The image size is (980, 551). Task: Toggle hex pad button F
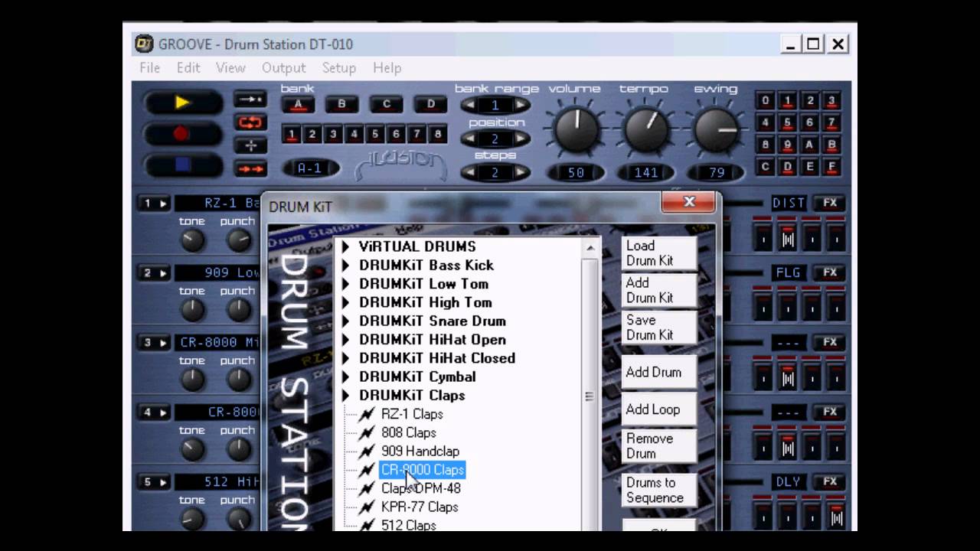tap(831, 166)
